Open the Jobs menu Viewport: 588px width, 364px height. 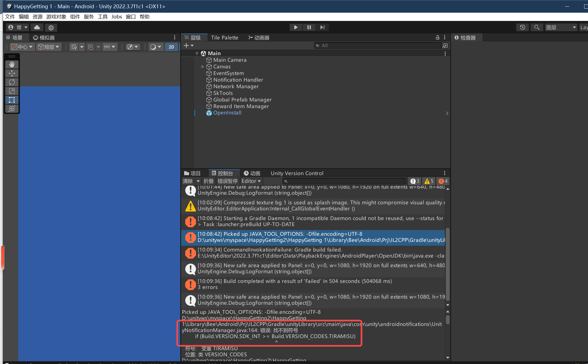tap(117, 17)
